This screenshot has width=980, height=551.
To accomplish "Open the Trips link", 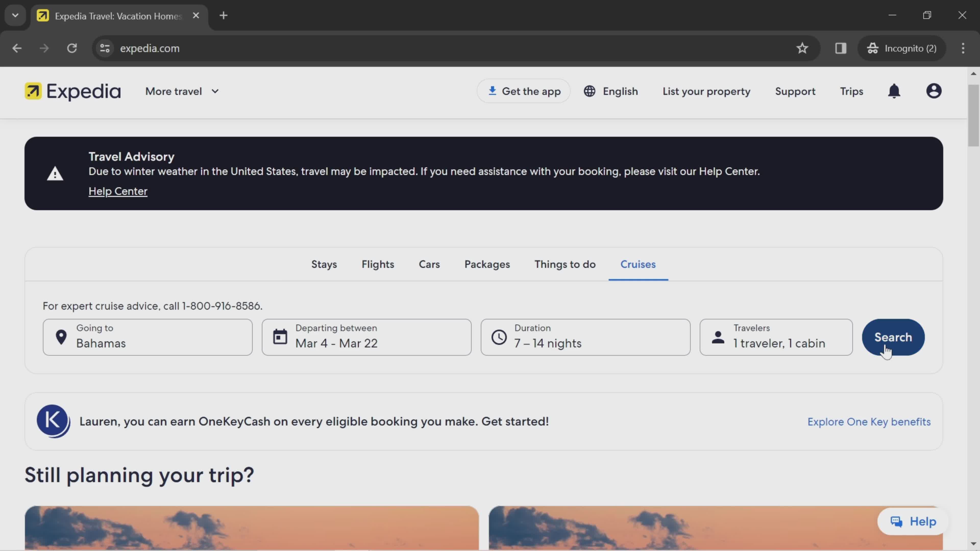I will tap(851, 91).
